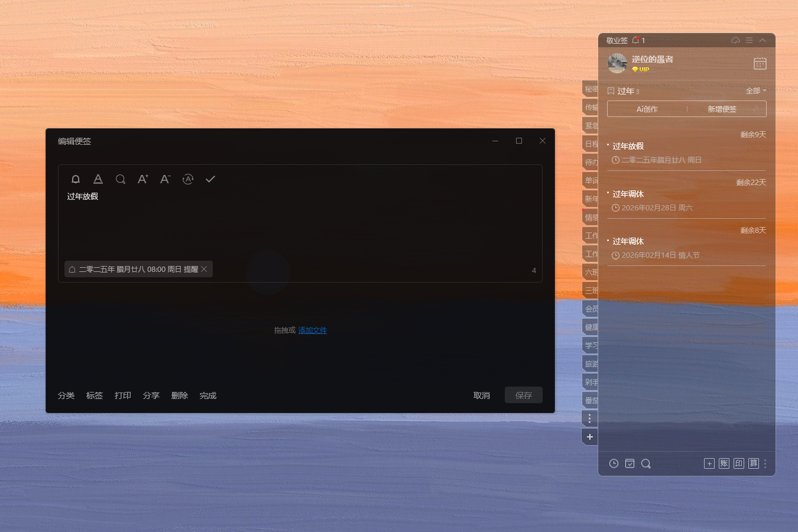Viewport: 798px width, 532px height.
Task: Click the reminder bell icon in editor toolbar
Action: [x=76, y=179]
